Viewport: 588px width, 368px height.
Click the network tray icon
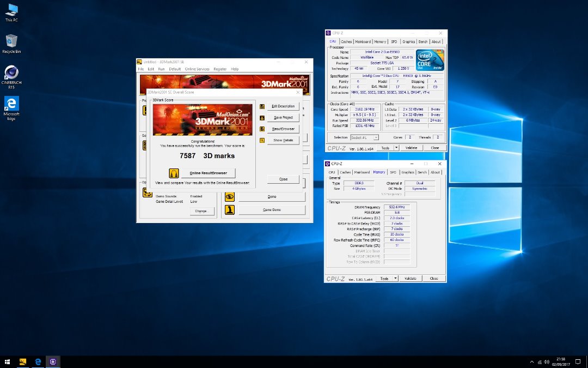tap(540, 362)
